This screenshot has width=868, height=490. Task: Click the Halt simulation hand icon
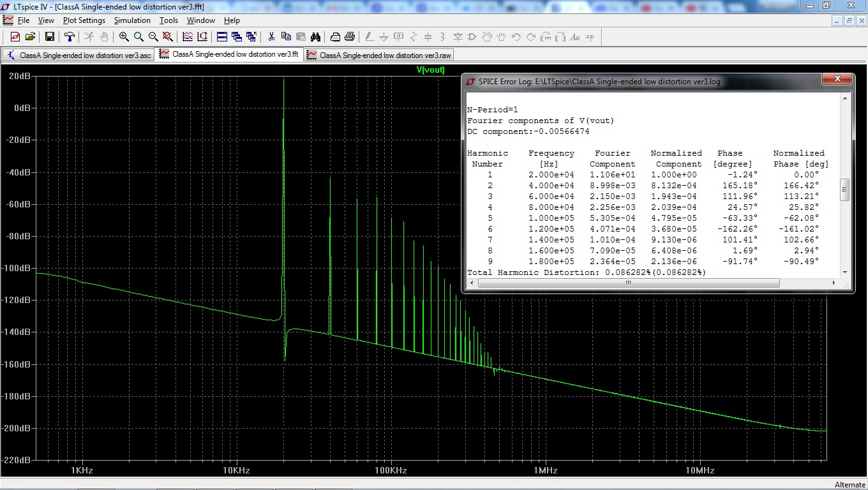[103, 36]
